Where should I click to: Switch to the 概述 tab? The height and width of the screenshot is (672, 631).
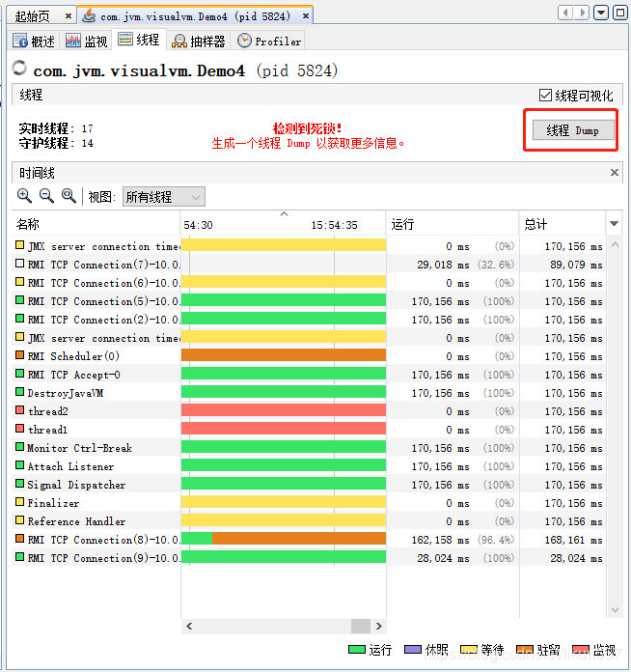coord(34,42)
